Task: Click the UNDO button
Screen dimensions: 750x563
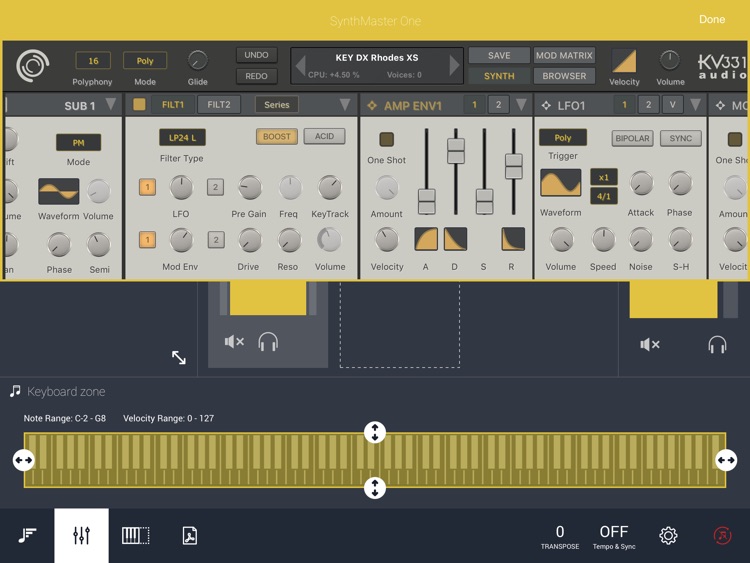Action: (x=256, y=55)
